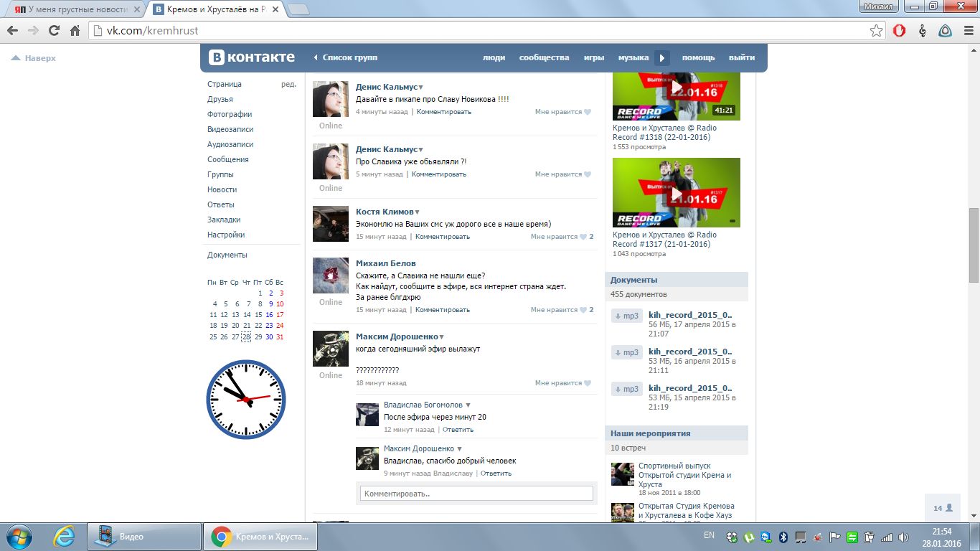Image resolution: width=980 pixels, height=551 pixels.
Task: Log out via 'выйти' in the header
Action: tap(742, 57)
